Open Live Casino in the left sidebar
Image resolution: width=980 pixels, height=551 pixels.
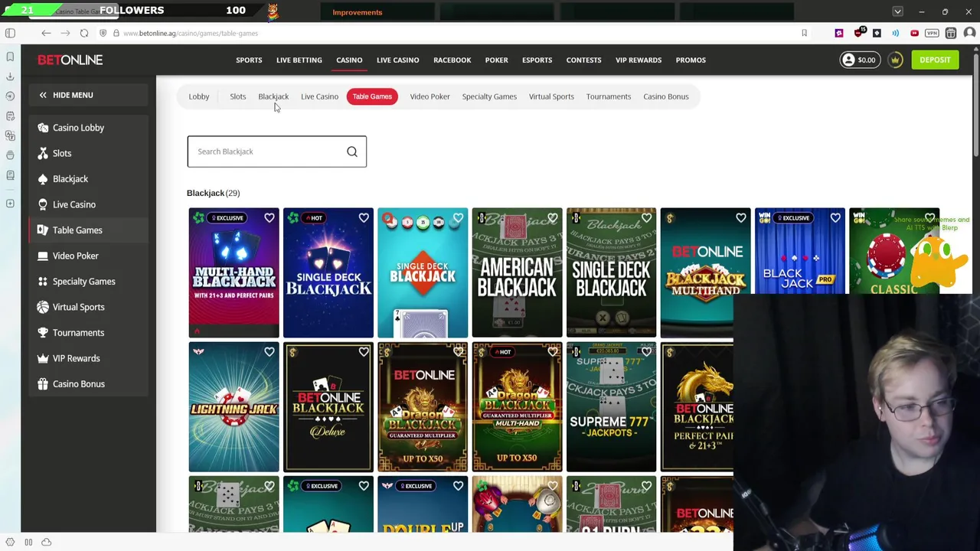coord(89,204)
